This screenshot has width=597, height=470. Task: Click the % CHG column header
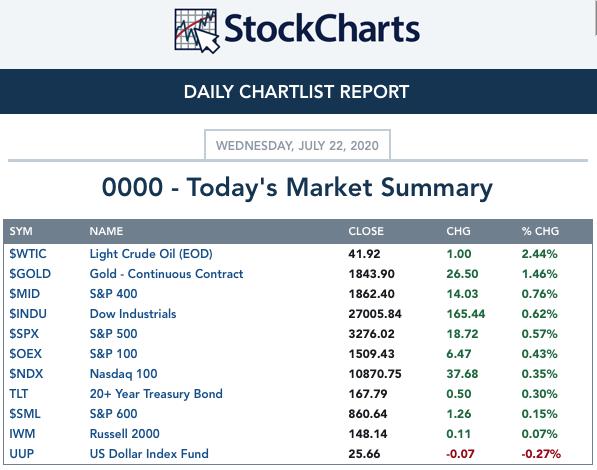(540, 231)
